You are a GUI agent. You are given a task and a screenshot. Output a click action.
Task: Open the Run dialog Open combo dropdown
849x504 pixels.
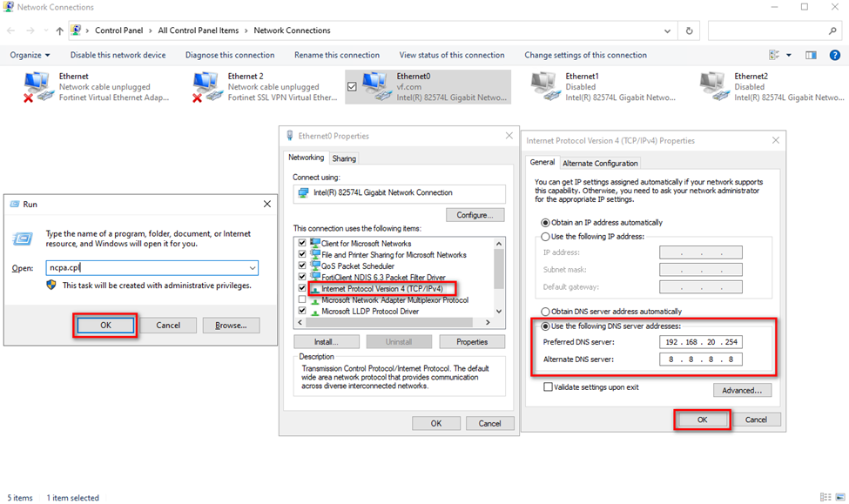point(252,269)
